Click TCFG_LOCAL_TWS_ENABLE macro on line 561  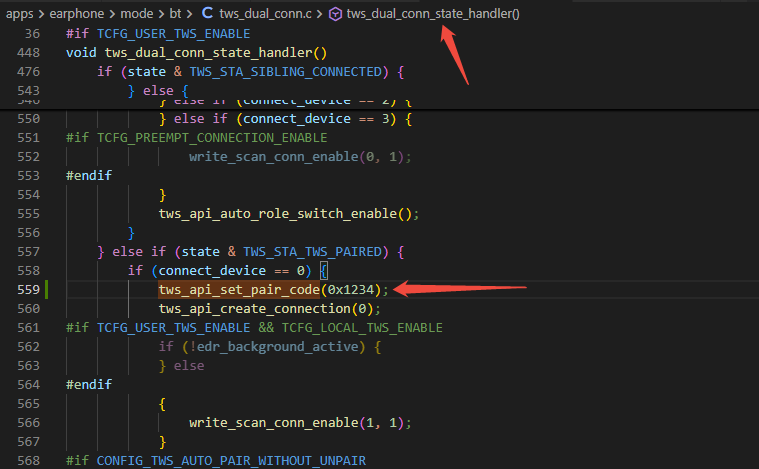click(362, 328)
